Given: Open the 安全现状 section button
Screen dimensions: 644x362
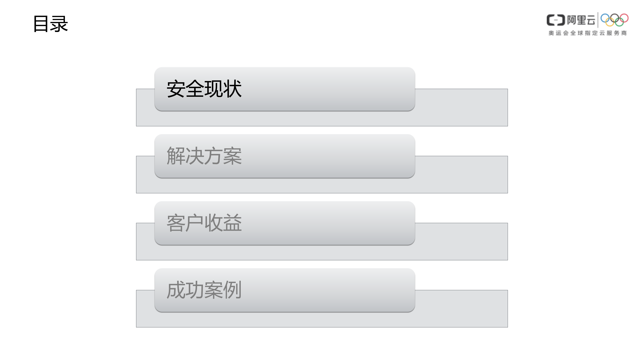Looking at the screenshot, I should tap(285, 89).
